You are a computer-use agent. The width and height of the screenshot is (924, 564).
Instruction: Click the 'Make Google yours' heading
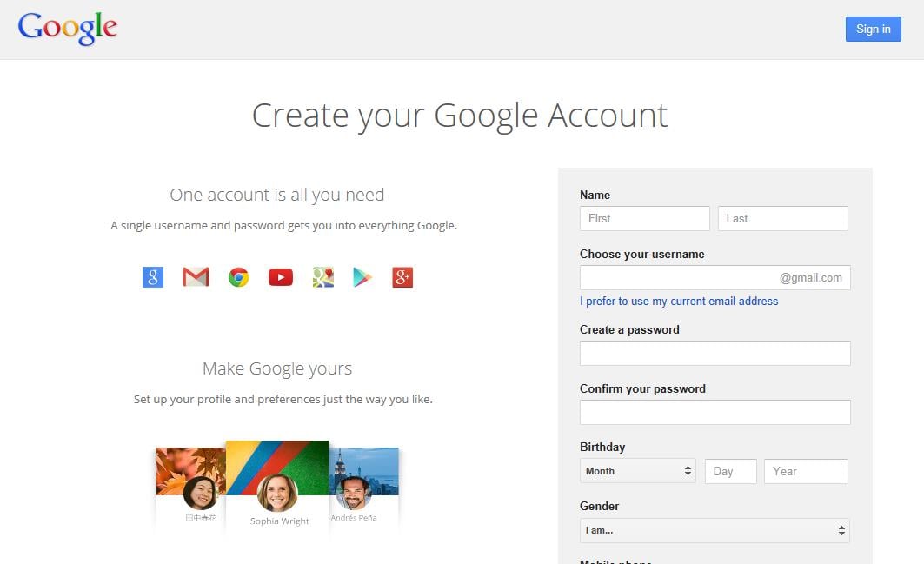277,368
